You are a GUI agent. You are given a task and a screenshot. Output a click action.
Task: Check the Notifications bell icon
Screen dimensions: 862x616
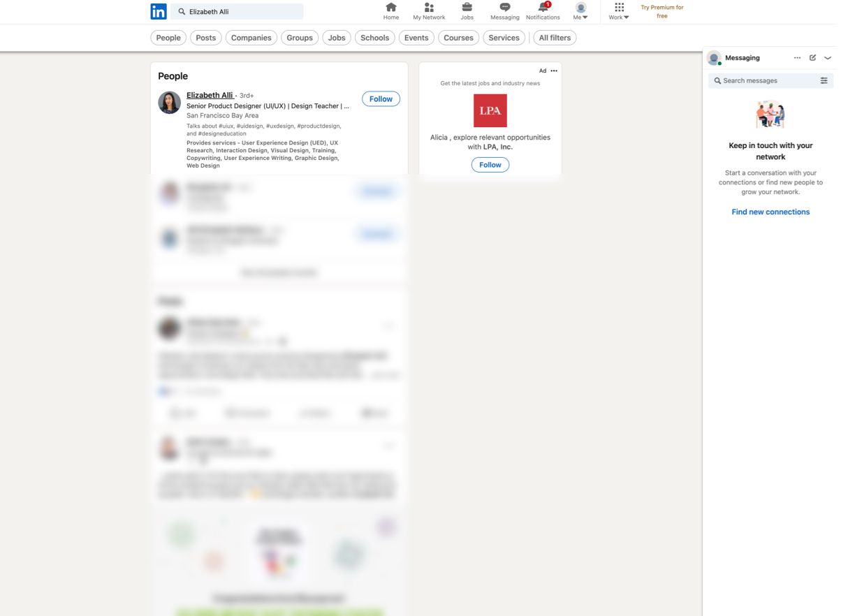(543, 7)
